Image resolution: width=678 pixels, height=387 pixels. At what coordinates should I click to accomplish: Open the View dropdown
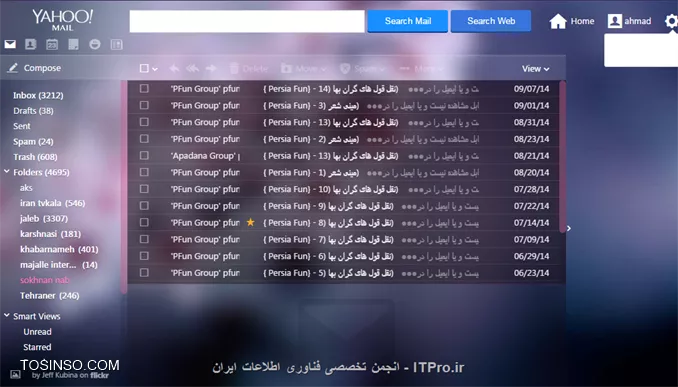click(x=535, y=69)
